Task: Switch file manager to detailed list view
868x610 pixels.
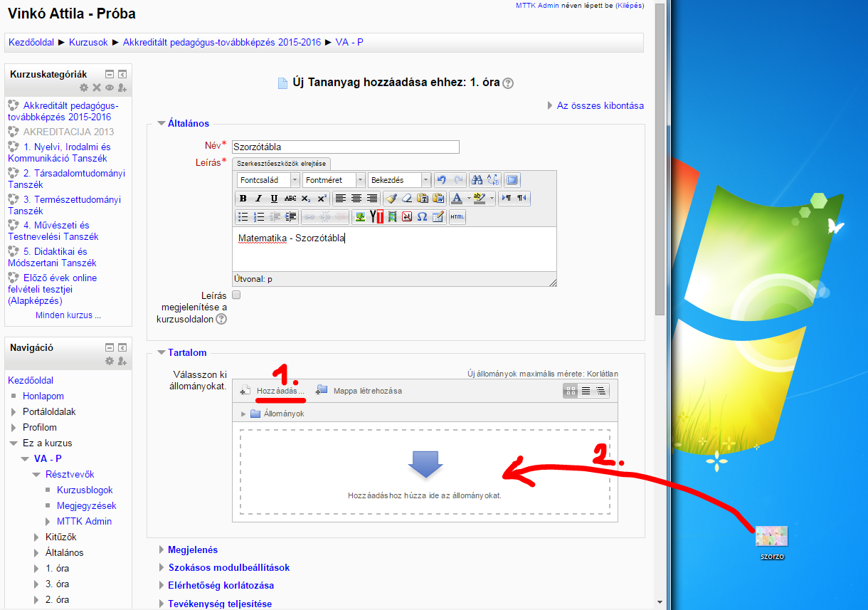Action: coord(586,391)
